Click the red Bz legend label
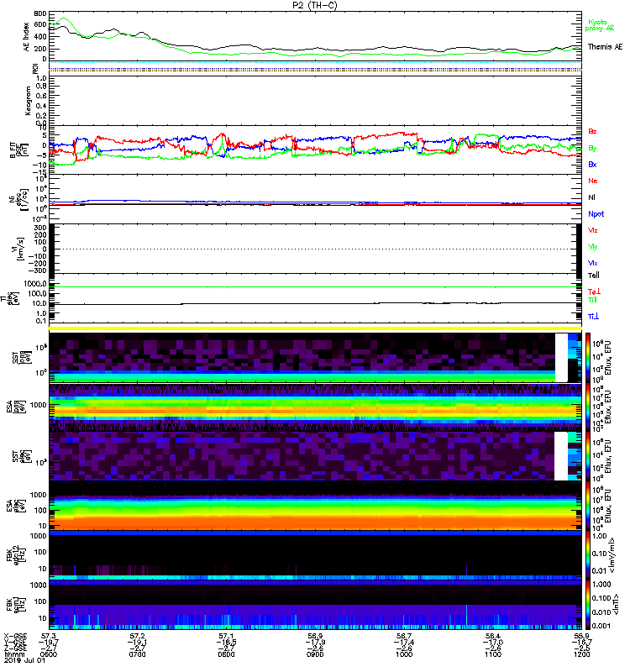The image size is (630, 672). [x=592, y=131]
